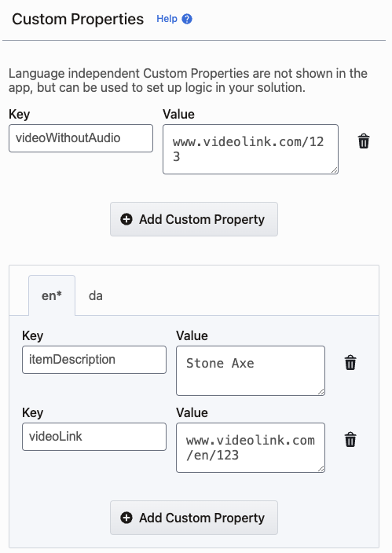
Task: Click resize grip of videoLink value textarea
Action: coord(321,468)
